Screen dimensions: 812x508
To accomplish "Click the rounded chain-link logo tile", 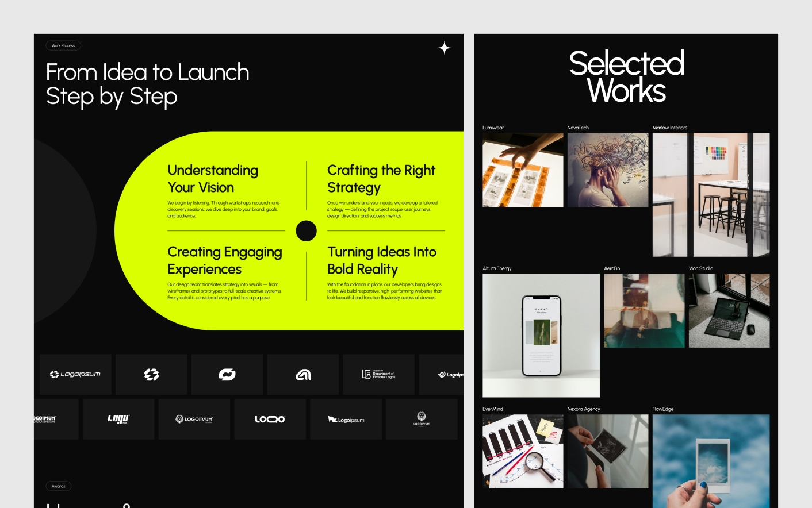I will coord(227,375).
